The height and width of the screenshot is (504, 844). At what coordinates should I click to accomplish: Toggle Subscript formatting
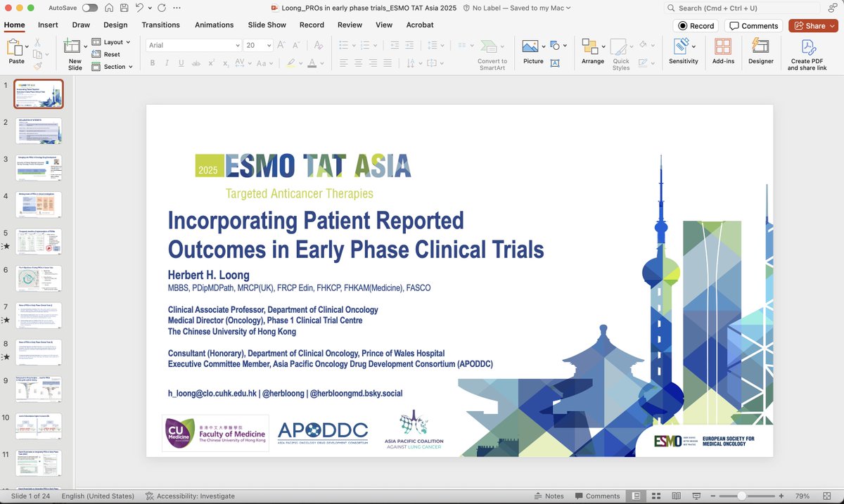(226, 63)
